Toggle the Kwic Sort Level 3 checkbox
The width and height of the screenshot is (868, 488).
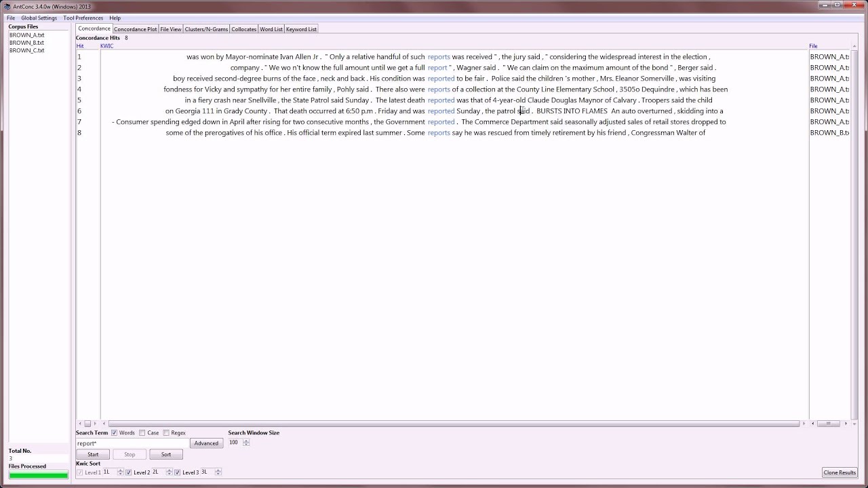(x=178, y=472)
